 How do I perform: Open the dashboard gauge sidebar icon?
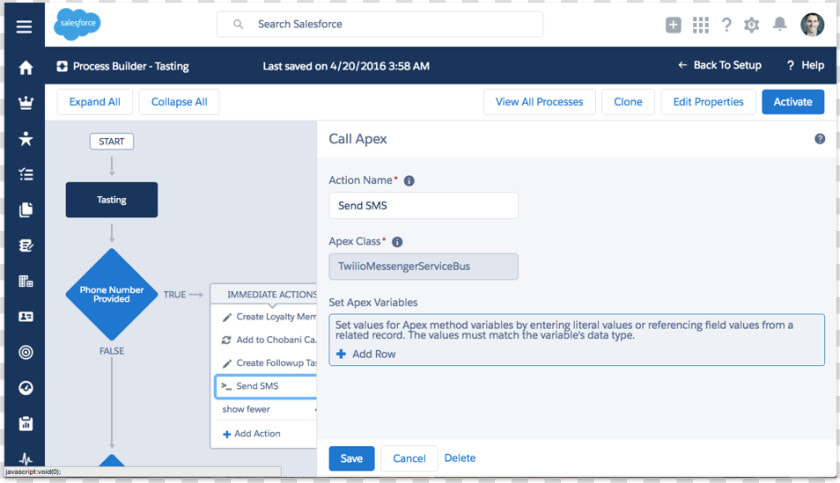coord(25,388)
